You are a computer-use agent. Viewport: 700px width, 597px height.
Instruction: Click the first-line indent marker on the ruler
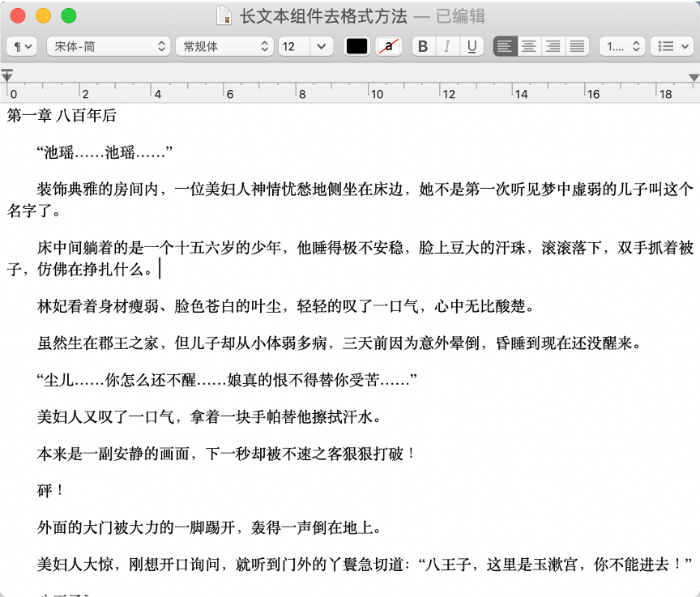(x=7, y=71)
